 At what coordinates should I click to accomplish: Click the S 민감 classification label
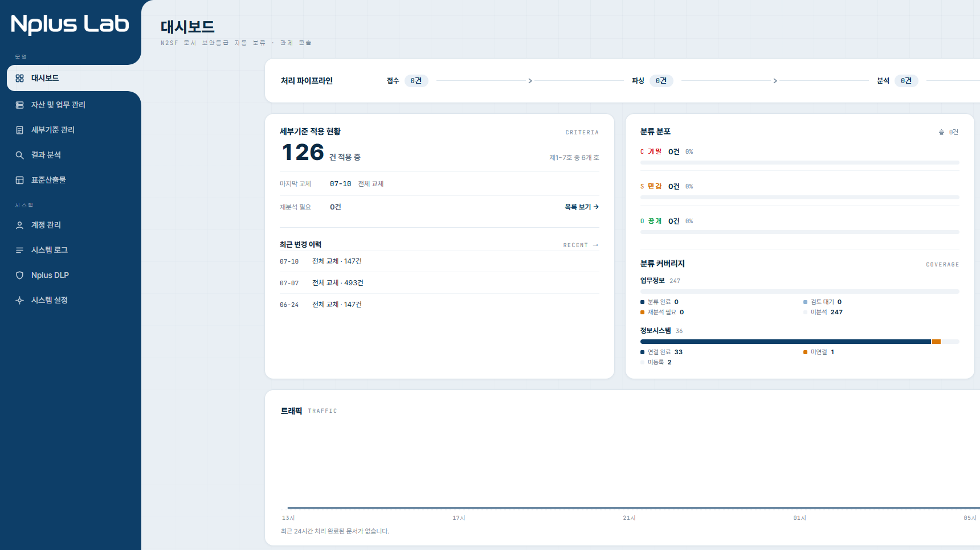[651, 186]
